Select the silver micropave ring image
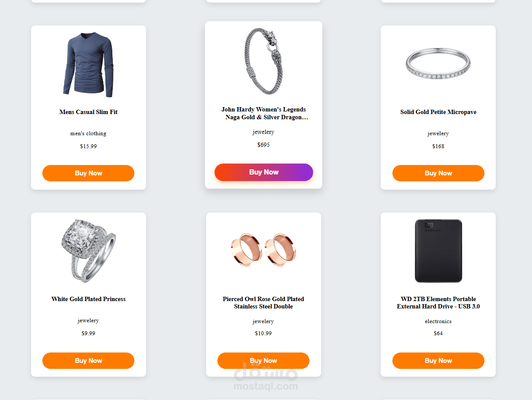532x400 pixels. [438, 63]
